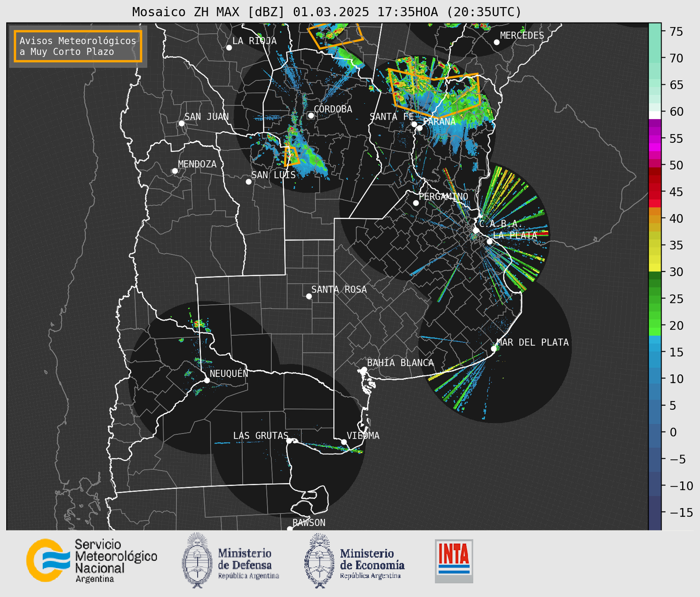Click the CORDOBA label text
700x597 pixels.
[x=333, y=109]
